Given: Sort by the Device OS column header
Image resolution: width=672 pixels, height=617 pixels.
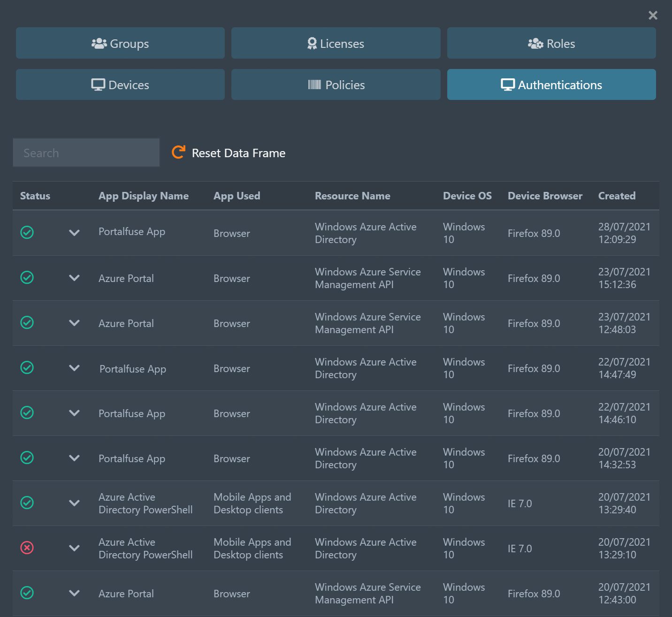Looking at the screenshot, I should (467, 196).
